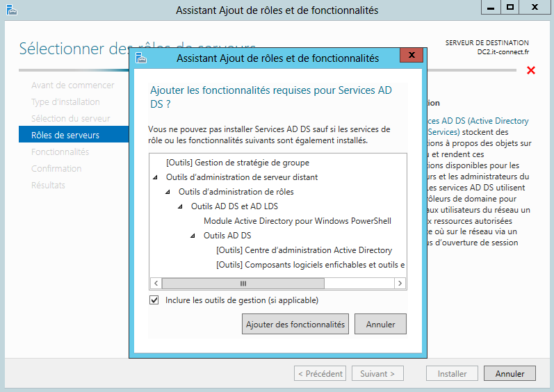Click Annuler in the features dialog
The image size is (554, 392).
pos(380,324)
